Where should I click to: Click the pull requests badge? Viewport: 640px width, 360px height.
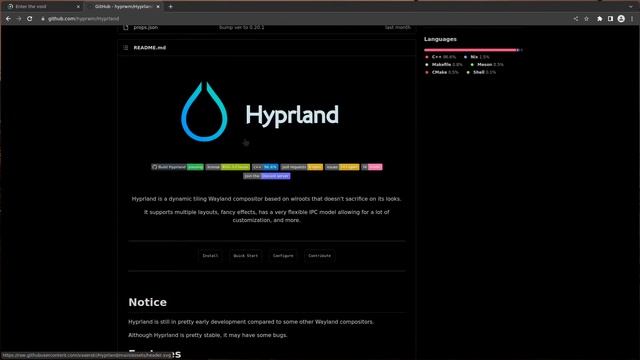point(302,167)
